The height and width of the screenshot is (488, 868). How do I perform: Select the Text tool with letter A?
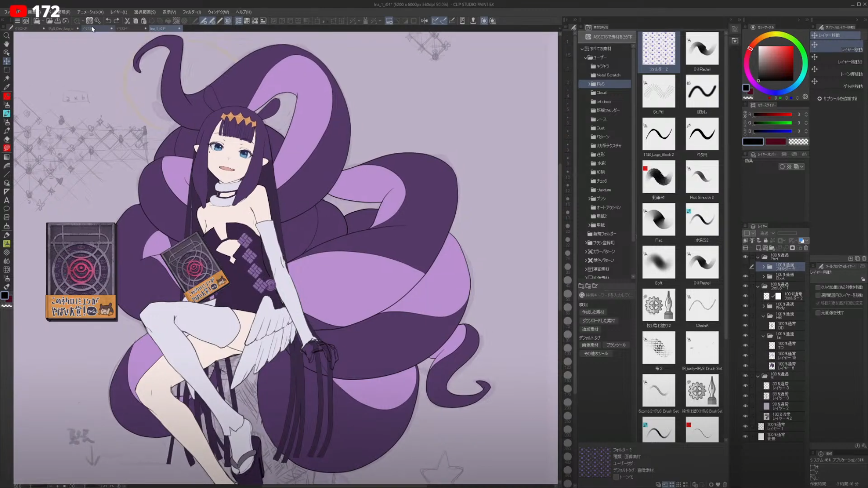pyautogui.click(x=7, y=200)
